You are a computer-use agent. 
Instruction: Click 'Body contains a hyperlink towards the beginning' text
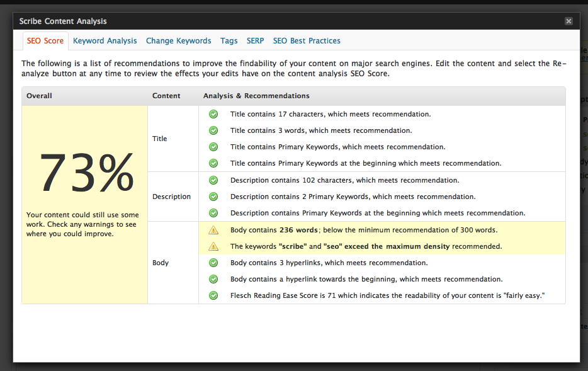tap(366, 279)
